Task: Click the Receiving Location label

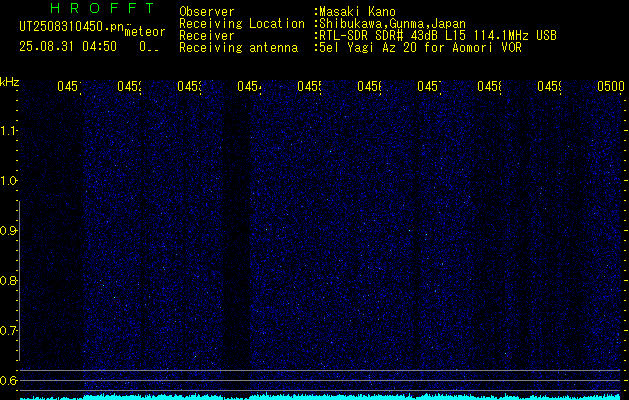Action: pos(242,24)
